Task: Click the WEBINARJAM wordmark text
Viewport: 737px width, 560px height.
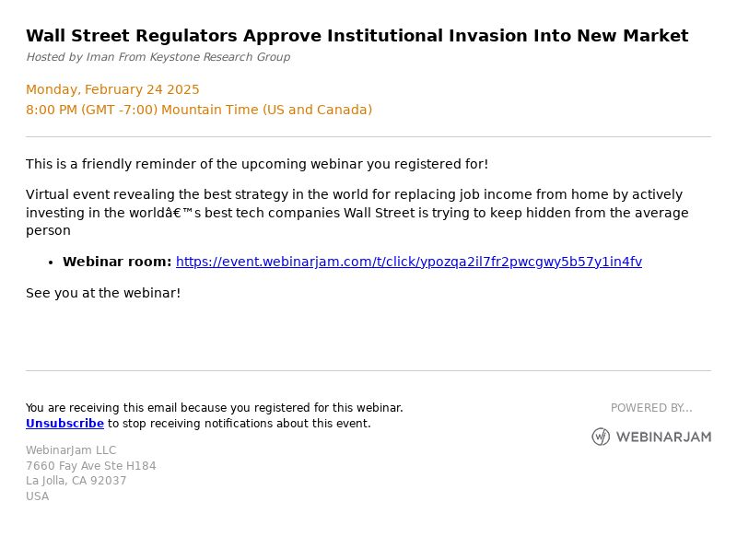Action: (x=663, y=437)
